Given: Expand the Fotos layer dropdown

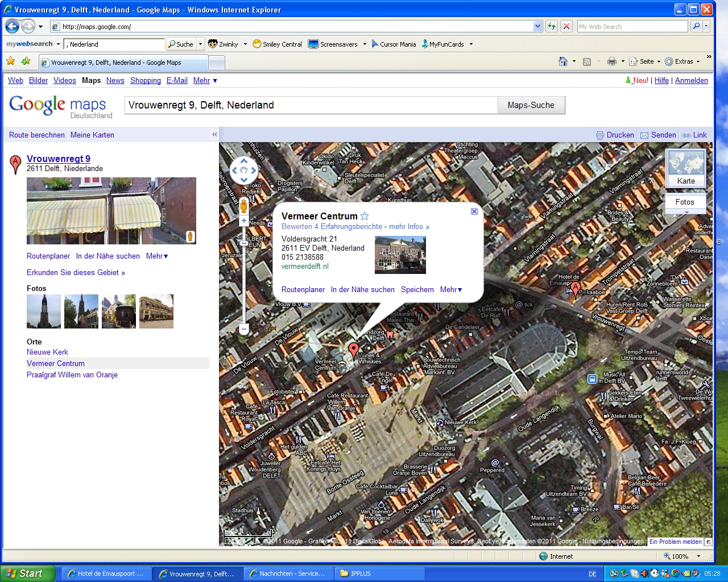Looking at the screenshot, I should (x=686, y=212).
